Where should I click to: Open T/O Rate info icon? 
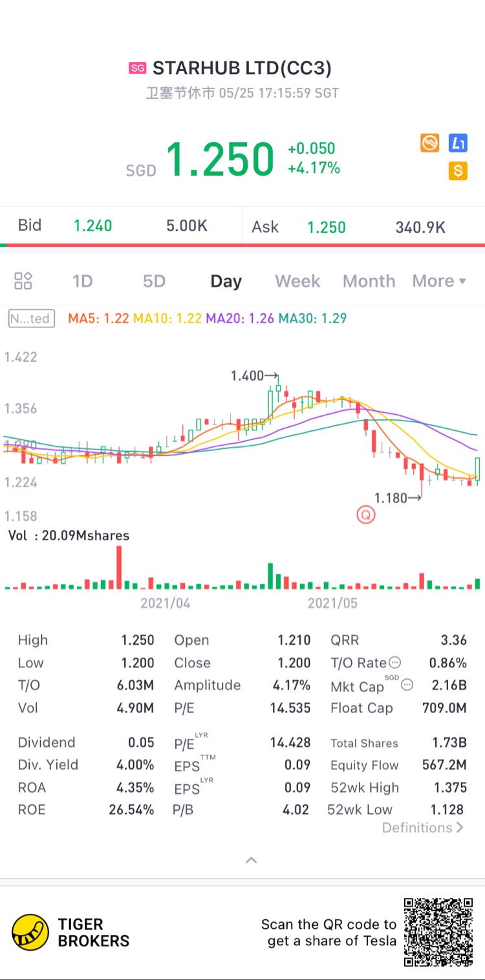(394, 663)
